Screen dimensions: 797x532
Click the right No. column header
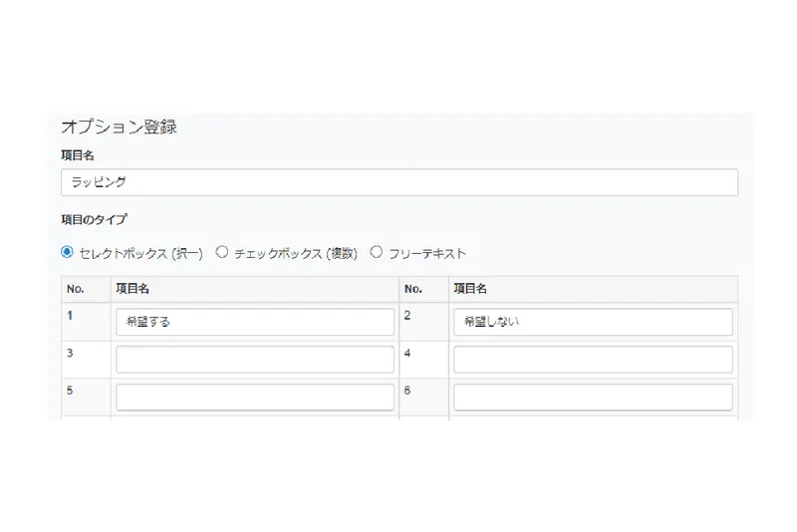pos(424,289)
